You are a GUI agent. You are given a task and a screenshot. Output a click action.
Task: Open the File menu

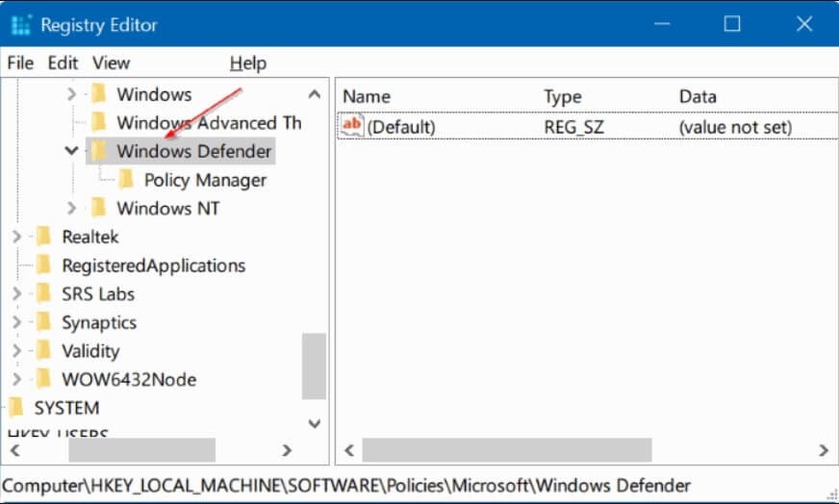point(20,63)
